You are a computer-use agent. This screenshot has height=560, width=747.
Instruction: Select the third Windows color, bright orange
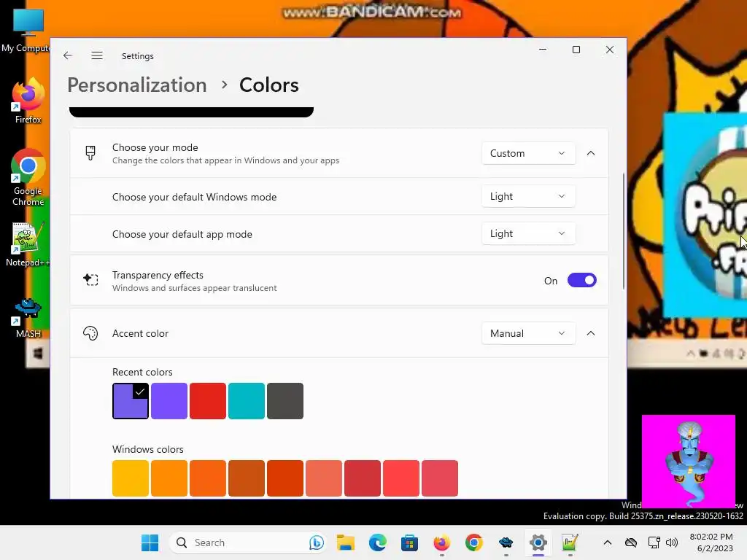click(208, 478)
